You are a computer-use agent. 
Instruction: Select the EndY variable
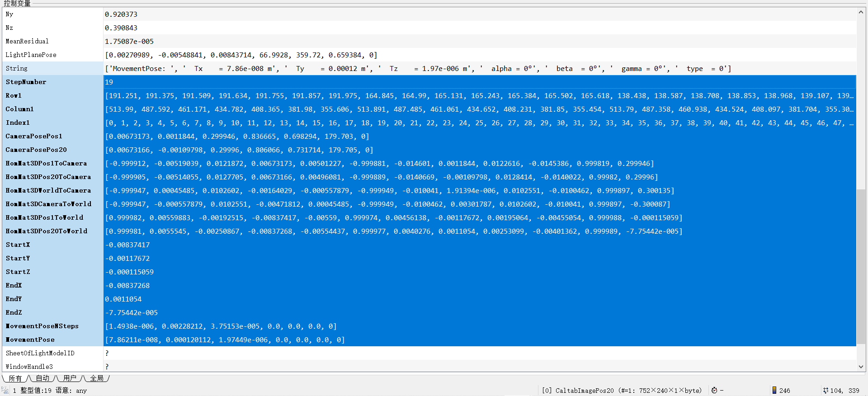14,299
